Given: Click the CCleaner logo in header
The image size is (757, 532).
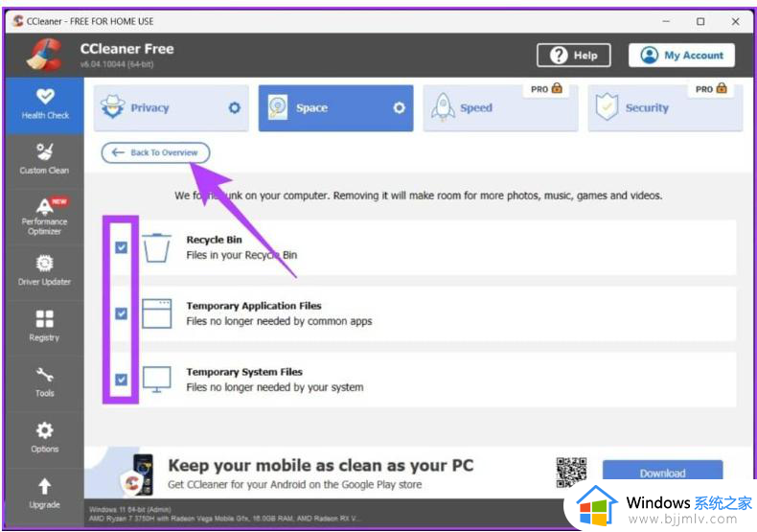Looking at the screenshot, I should click(44, 55).
